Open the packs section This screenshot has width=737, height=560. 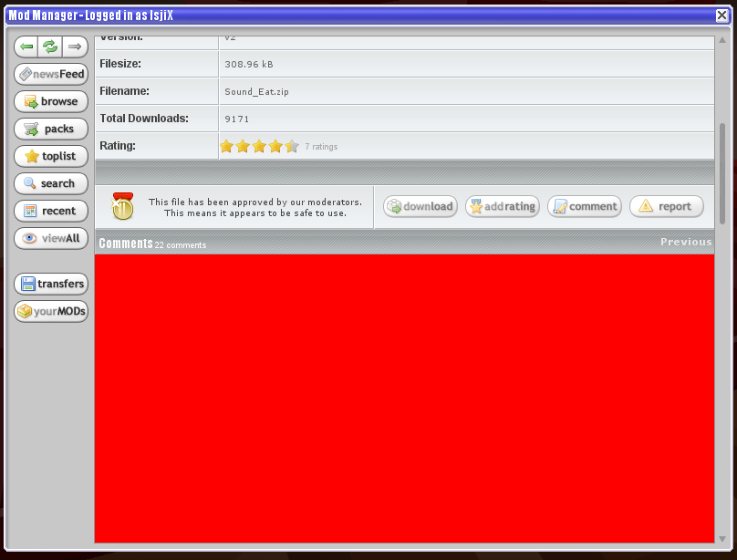tap(51, 129)
